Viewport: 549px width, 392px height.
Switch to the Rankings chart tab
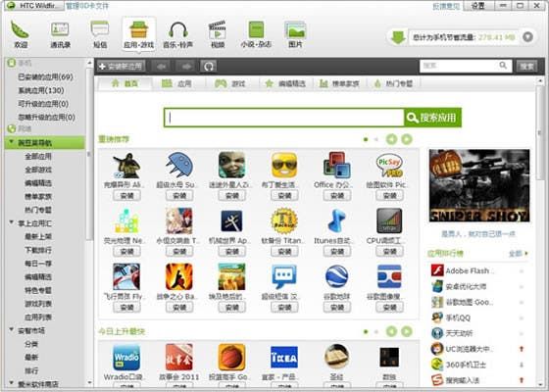[x=339, y=83]
